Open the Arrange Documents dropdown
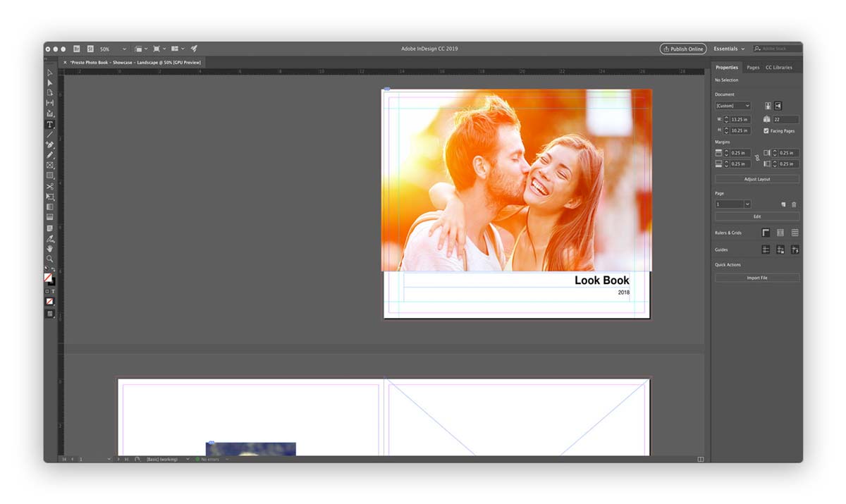Viewport: 846px width, 504px height. (x=178, y=49)
